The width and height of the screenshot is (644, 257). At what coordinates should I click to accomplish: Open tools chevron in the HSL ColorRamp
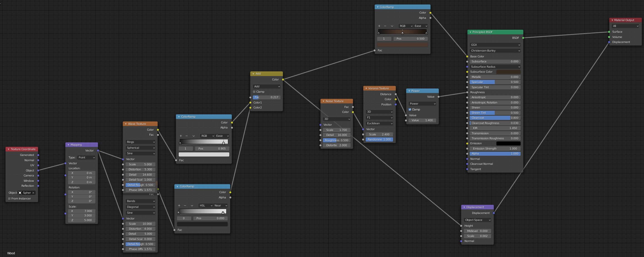[x=192, y=205]
